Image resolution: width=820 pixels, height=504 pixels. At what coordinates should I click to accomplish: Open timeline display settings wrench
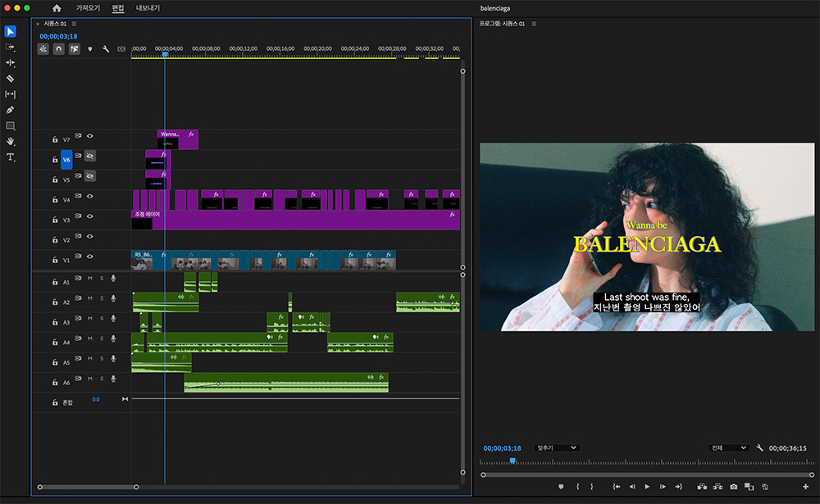tap(106, 48)
